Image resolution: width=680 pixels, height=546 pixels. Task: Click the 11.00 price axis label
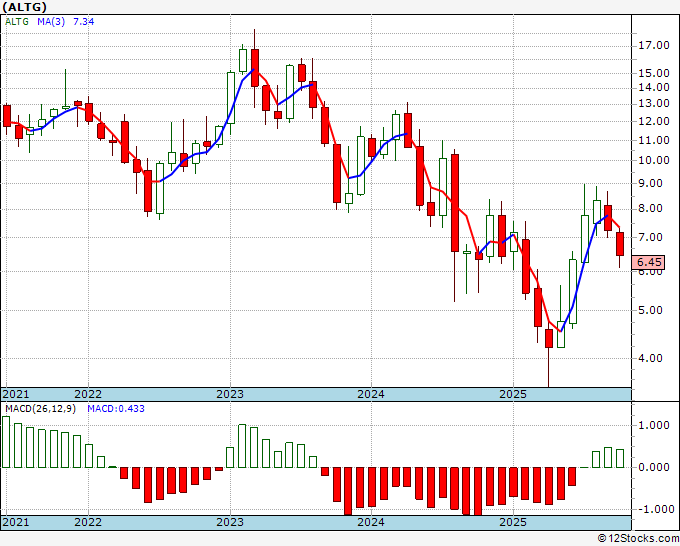(654, 140)
